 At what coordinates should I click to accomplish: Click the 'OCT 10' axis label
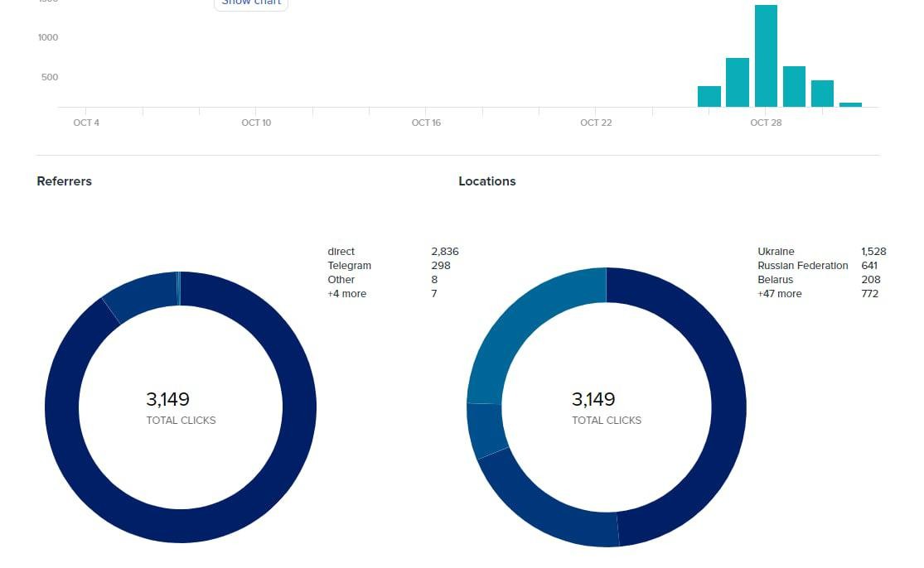point(256,123)
